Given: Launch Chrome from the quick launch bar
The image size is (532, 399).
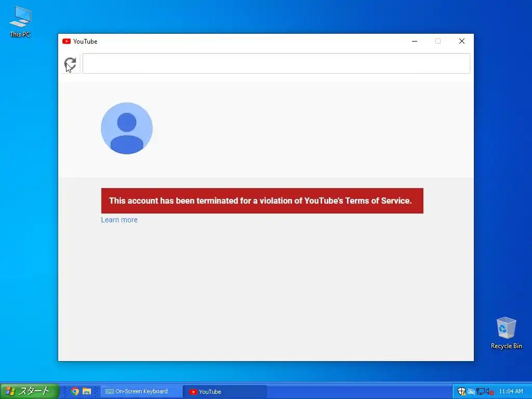Looking at the screenshot, I should pos(75,391).
